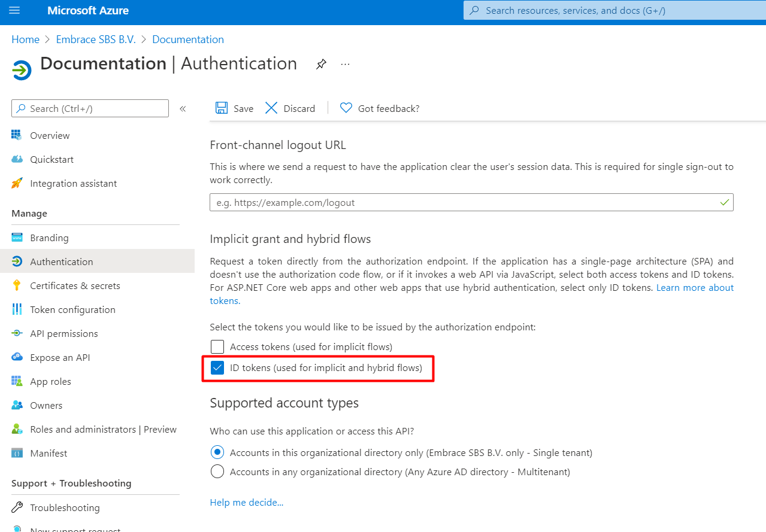Open the ellipsis more options menu
The width and height of the screenshot is (766, 532).
tap(345, 64)
